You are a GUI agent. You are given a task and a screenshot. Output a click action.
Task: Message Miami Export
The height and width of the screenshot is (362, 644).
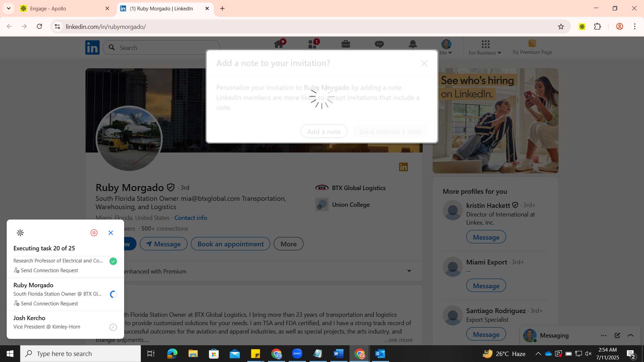[486, 285]
